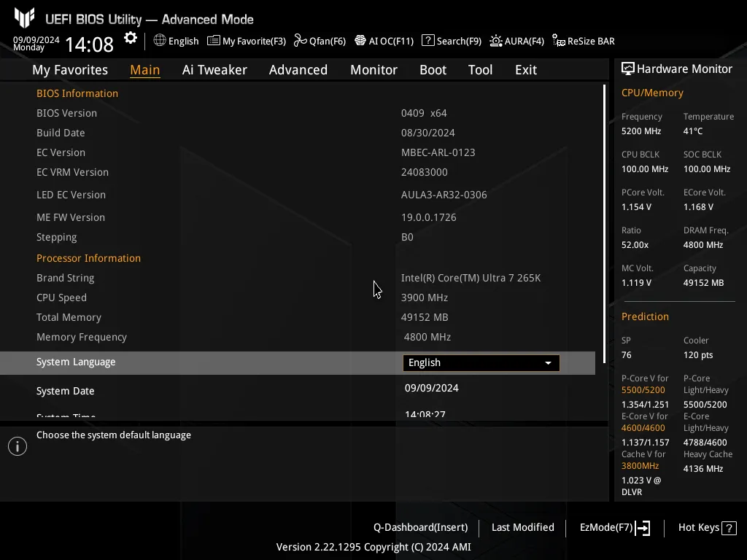
Task: Click the System Date value field
Action: [432, 389]
